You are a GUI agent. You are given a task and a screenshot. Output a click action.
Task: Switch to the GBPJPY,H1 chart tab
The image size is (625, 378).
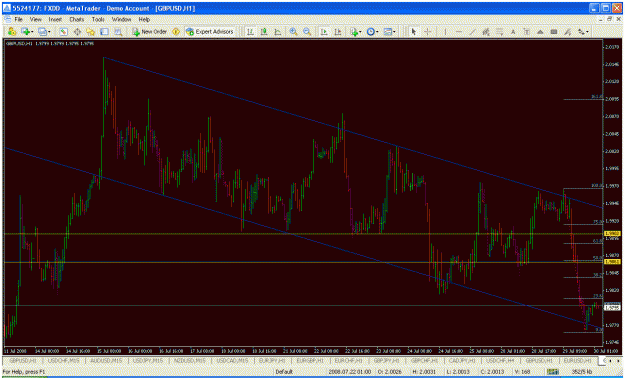tap(386, 360)
